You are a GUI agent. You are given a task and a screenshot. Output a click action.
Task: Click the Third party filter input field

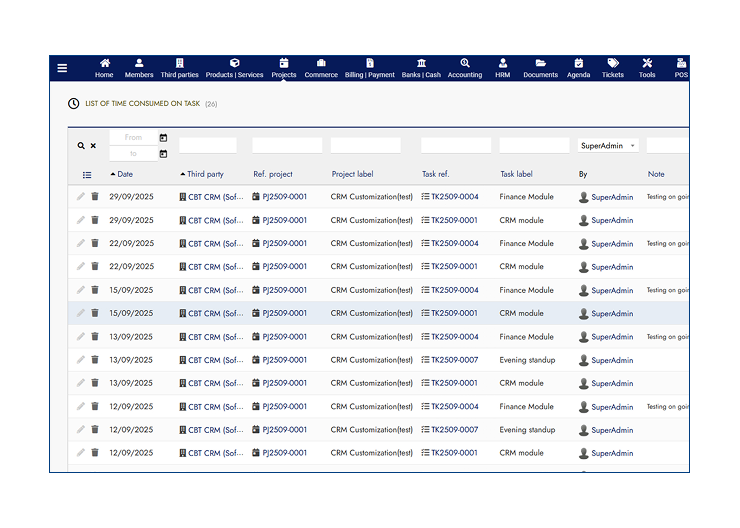point(207,146)
